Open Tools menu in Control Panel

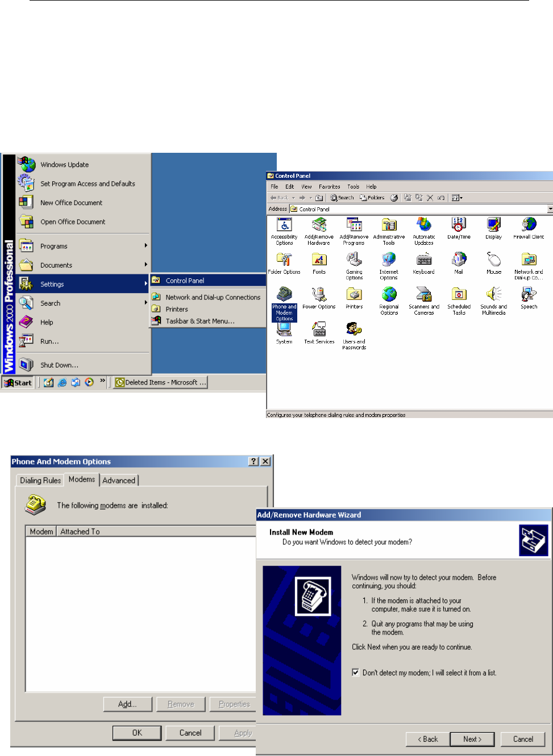pyautogui.click(x=354, y=186)
